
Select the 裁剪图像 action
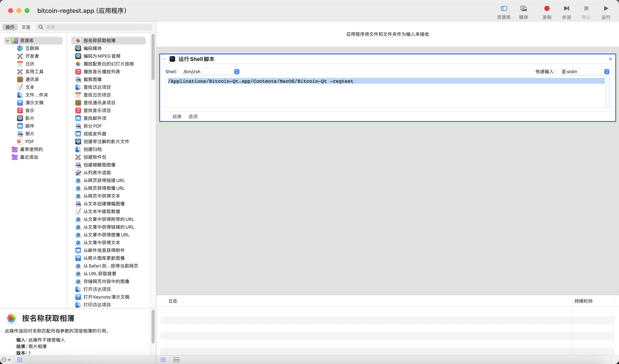point(92,79)
